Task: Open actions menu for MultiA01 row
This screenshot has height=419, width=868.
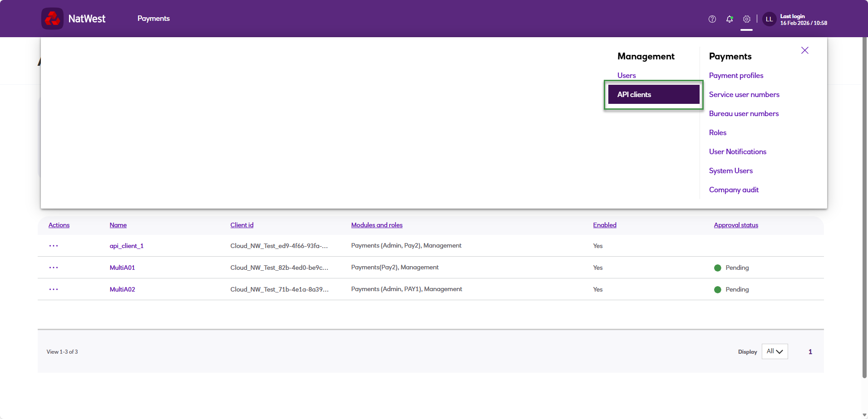Action: [x=54, y=268]
